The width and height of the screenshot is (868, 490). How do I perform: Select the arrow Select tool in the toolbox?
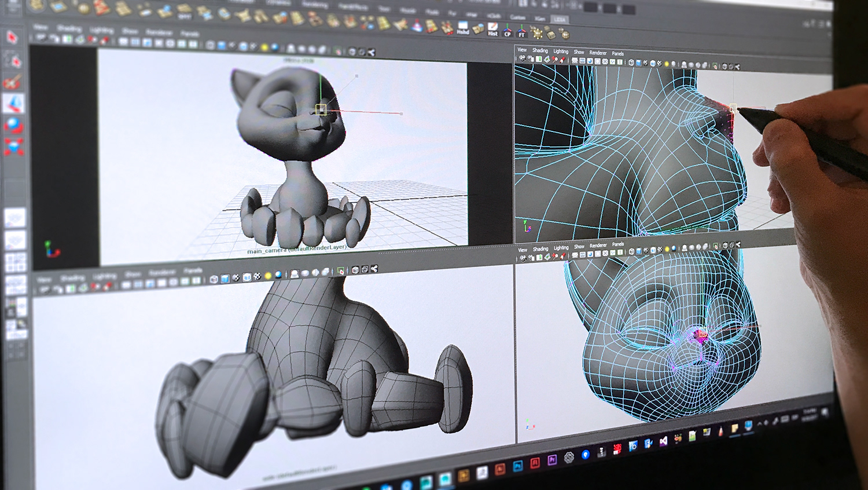(x=12, y=37)
